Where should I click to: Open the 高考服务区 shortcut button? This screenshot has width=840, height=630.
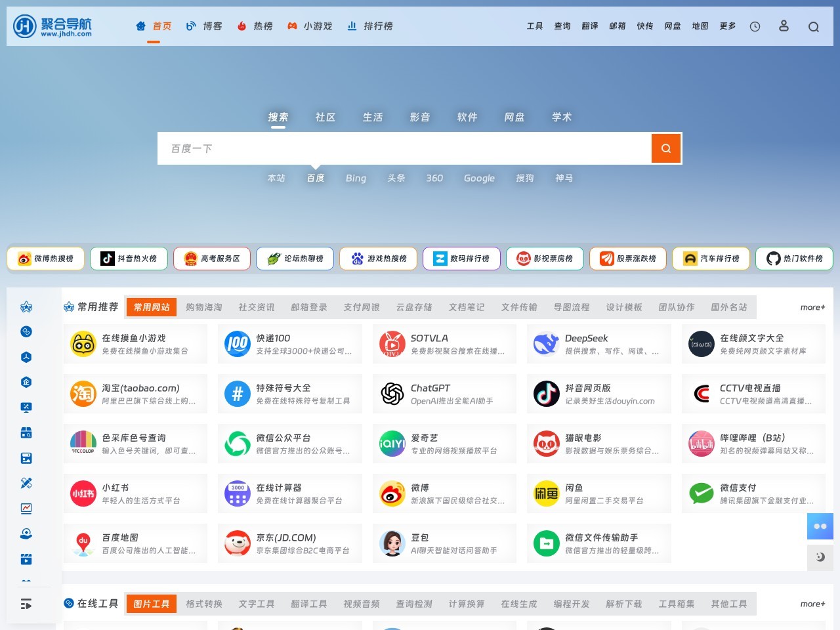(x=212, y=259)
